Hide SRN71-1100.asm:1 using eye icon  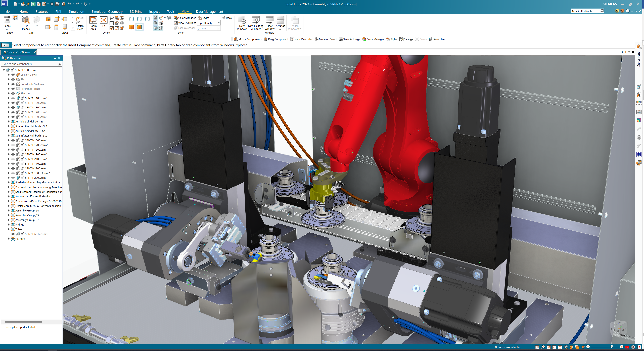tap(13, 98)
